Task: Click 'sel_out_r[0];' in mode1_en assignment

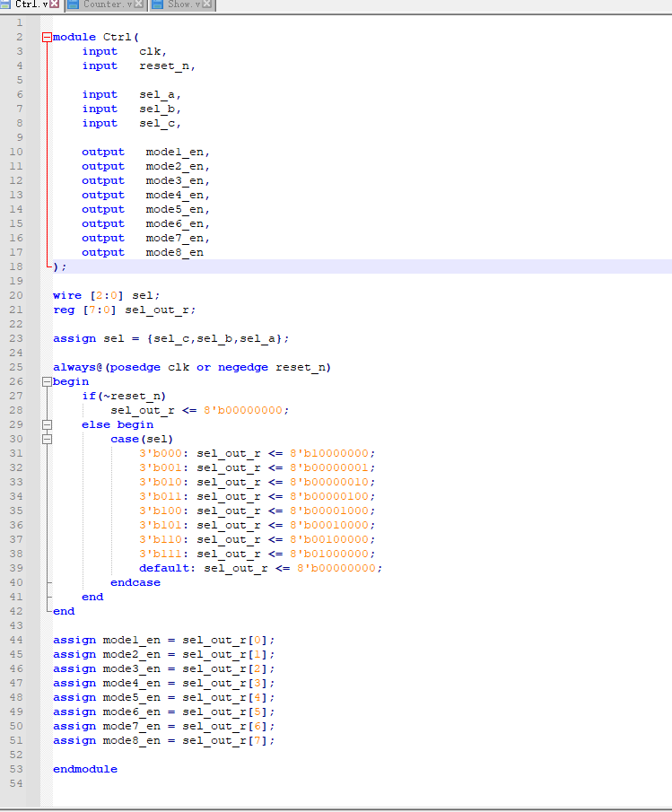Action: pyautogui.click(x=228, y=640)
